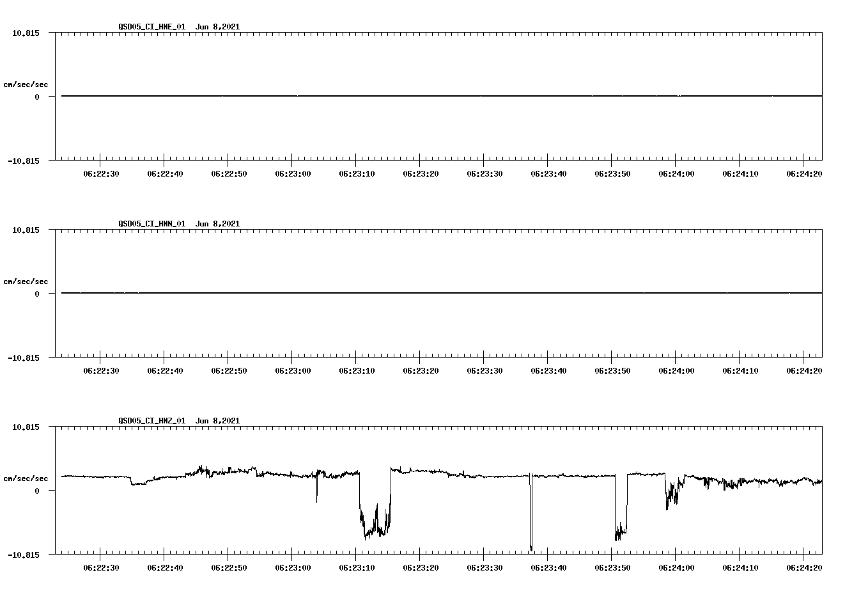The width and height of the screenshot is (868, 591).
Task: Select 06:22:50 time label under HNN plot
Action: pos(229,371)
